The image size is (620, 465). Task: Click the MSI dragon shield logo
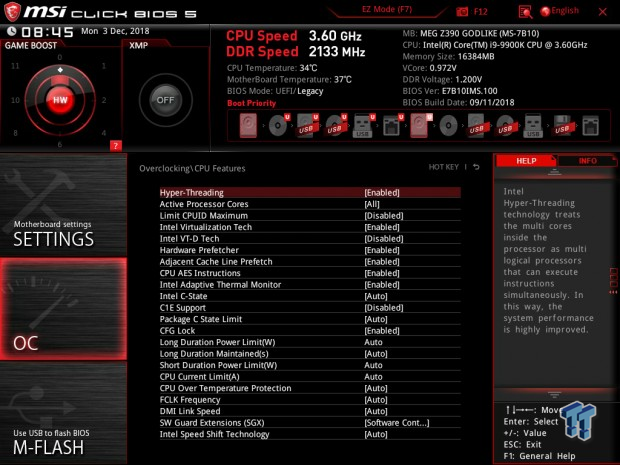coord(12,12)
